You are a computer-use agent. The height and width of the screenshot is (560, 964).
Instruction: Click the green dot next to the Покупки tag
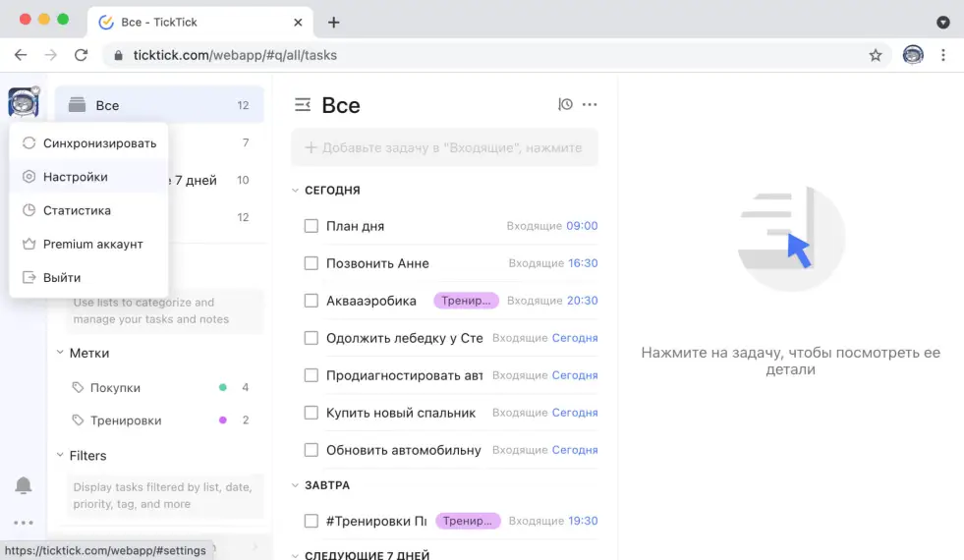(x=223, y=387)
